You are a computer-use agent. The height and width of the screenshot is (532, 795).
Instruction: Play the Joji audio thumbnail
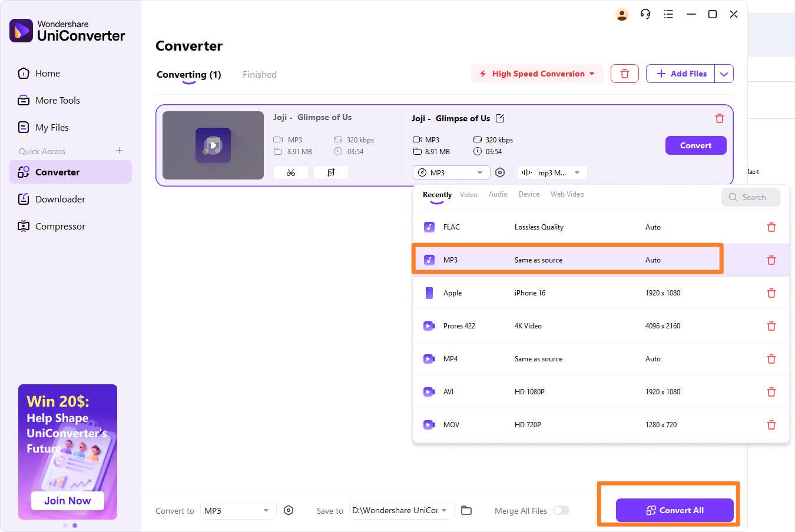pyautogui.click(x=213, y=145)
